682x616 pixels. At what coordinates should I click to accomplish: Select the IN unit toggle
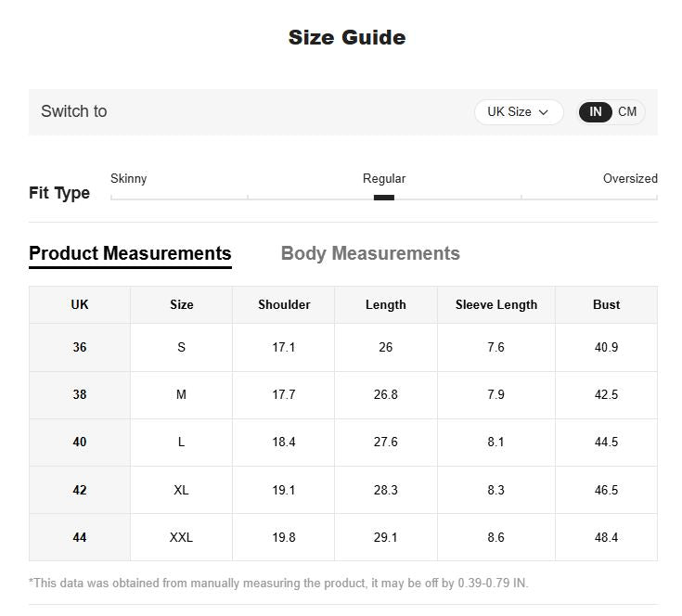click(596, 111)
